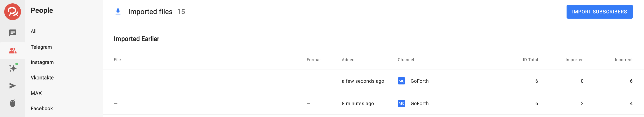The image size is (644, 117).
Task: Open Vkontakte subscribers list
Action: [42, 78]
